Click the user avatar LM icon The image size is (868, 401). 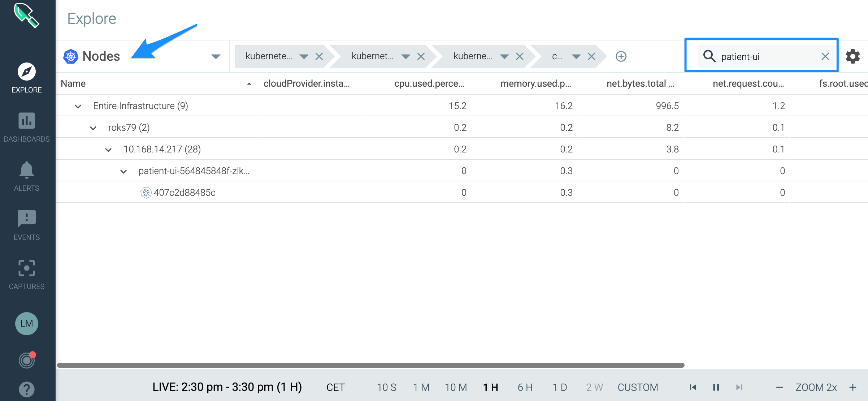27,323
